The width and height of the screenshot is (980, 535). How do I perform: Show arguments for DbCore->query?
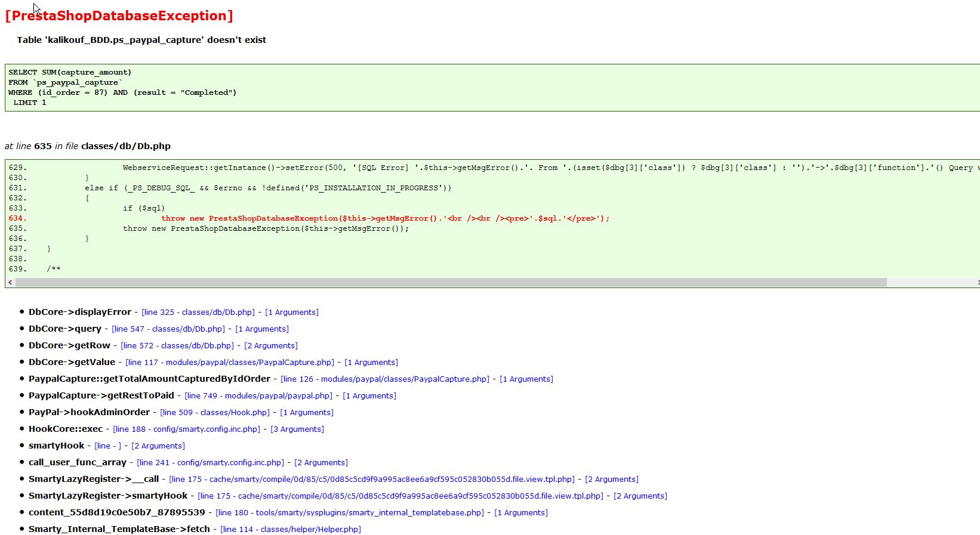click(x=262, y=329)
